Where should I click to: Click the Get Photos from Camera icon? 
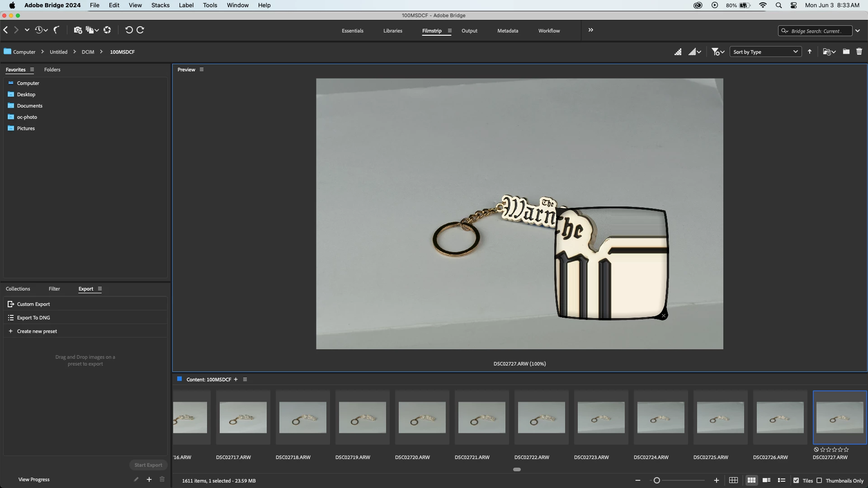(x=78, y=30)
